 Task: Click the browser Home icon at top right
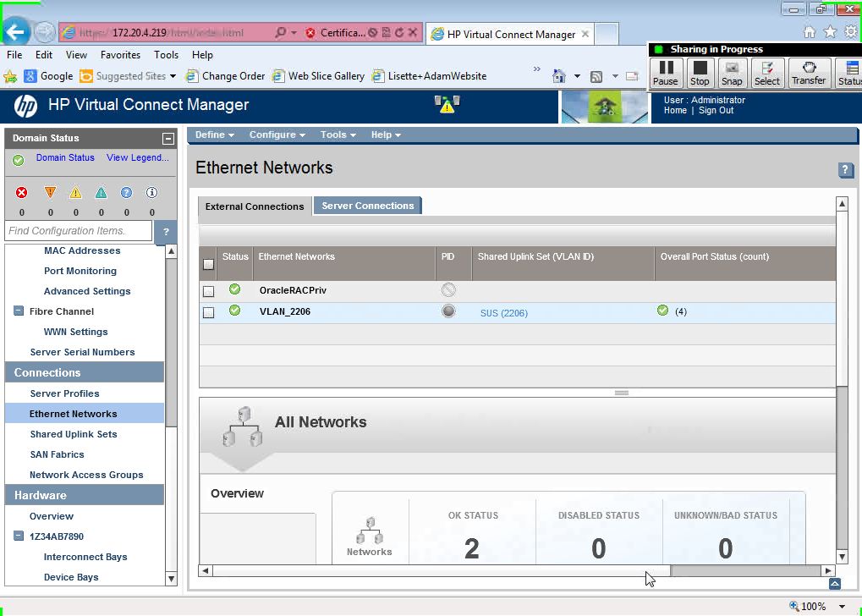tap(810, 32)
